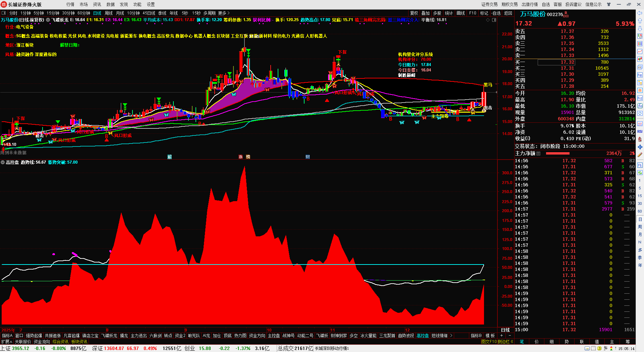This screenshot has width=644, height=352.
Task: Collapse the 侧边栏 sidebar toggle
Action: (x=505, y=342)
